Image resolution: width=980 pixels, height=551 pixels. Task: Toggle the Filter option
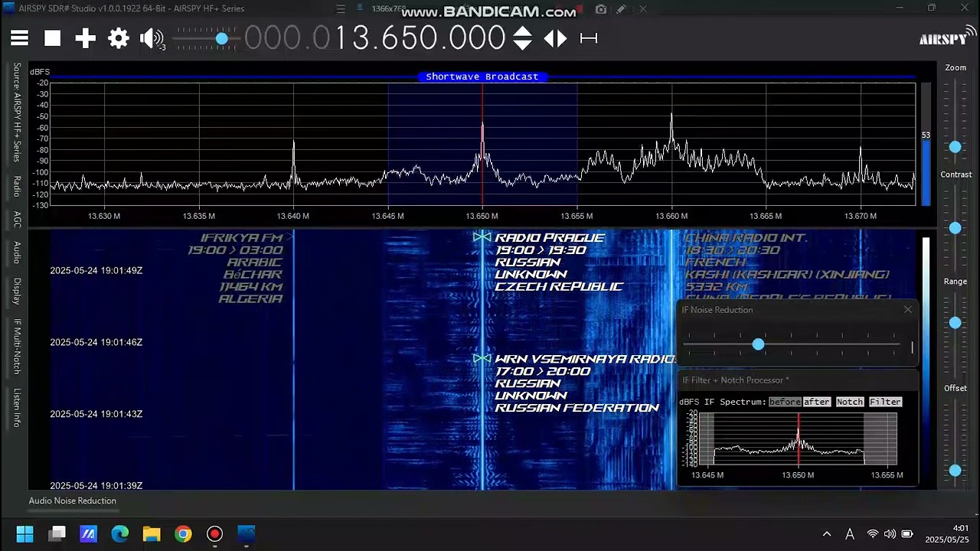(885, 402)
